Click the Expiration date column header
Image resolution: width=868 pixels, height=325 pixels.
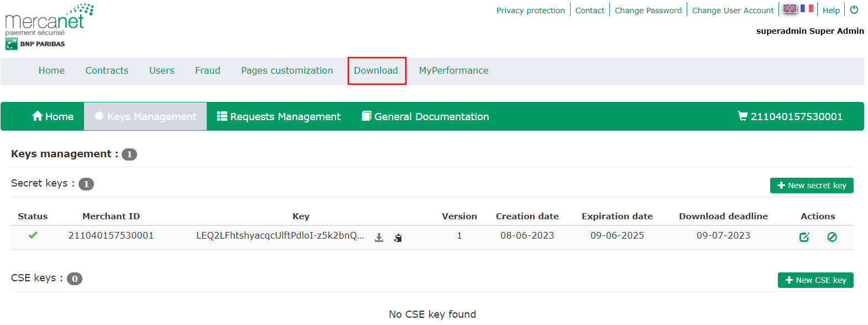(617, 216)
